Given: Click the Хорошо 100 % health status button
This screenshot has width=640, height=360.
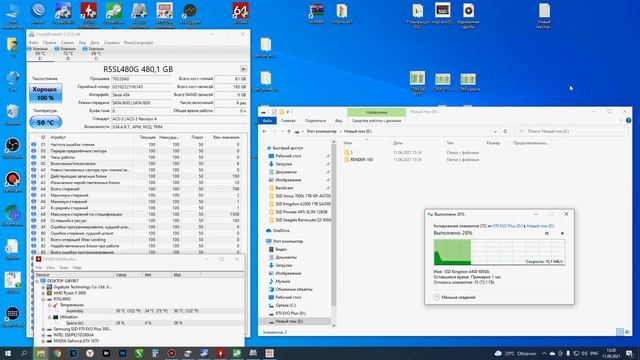Looking at the screenshot, I should pyautogui.click(x=45, y=93).
